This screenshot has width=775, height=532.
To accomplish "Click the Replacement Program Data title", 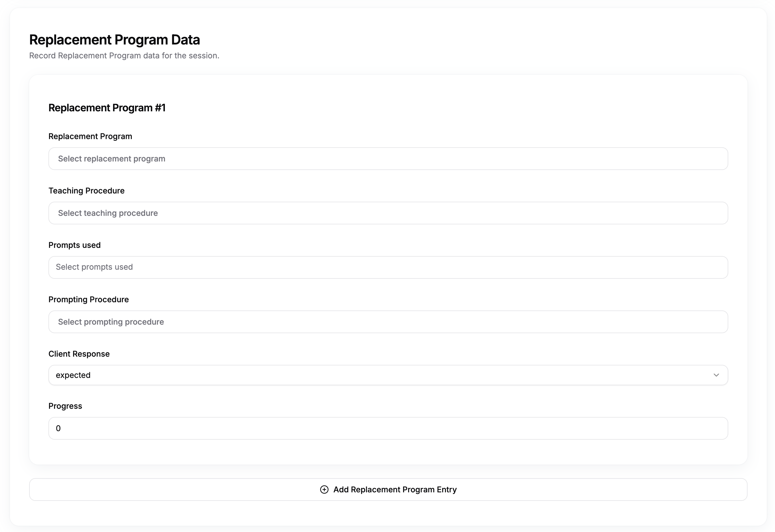I will point(114,39).
